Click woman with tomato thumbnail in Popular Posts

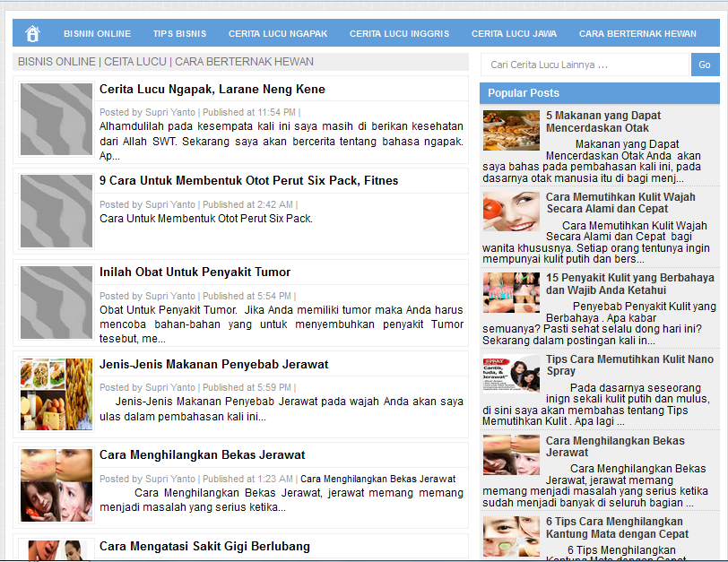pyautogui.click(x=511, y=212)
